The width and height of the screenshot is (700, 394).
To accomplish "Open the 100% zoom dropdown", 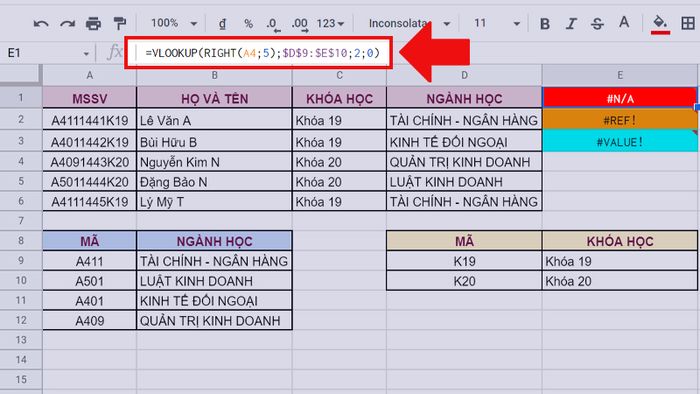I will pos(174,23).
